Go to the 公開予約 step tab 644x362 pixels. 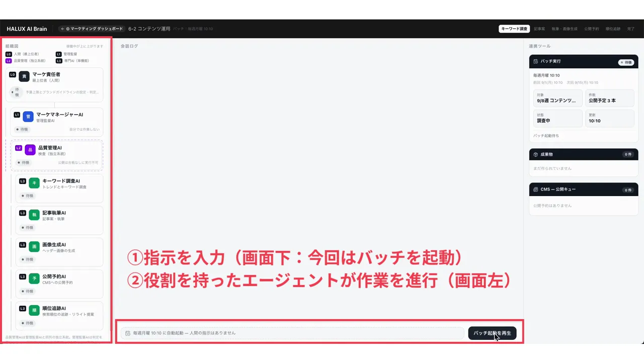tap(592, 29)
